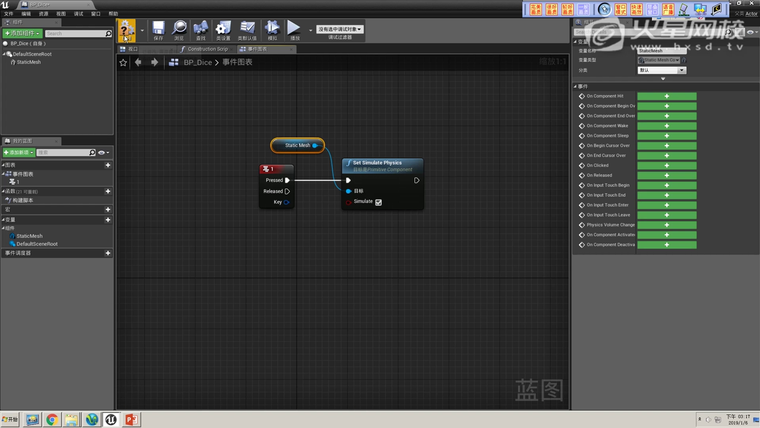Click the Find in blueprint (查找) icon
The width and height of the screenshot is (760, 428).
[201, 30]
